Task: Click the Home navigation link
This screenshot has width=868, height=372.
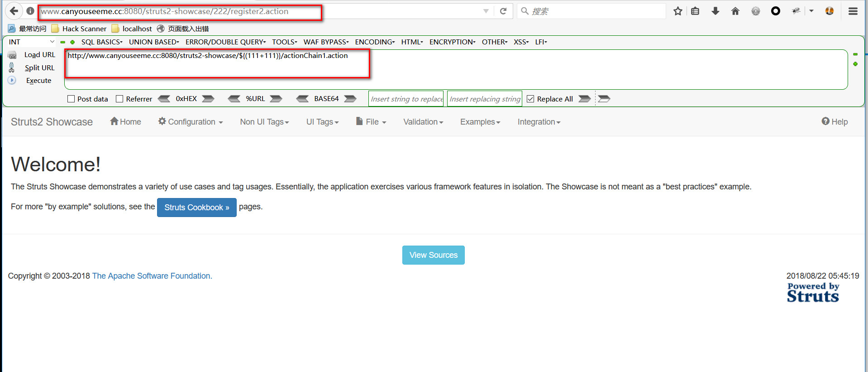Action: click(125, 121)
